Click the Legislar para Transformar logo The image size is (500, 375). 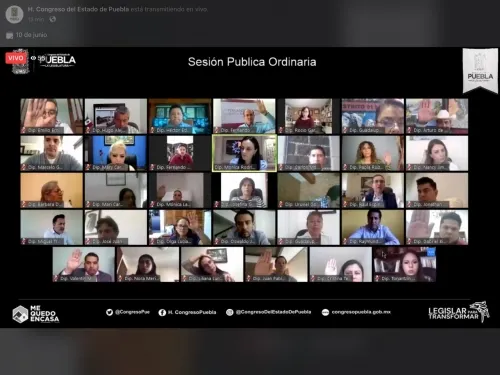click(459, 312)
